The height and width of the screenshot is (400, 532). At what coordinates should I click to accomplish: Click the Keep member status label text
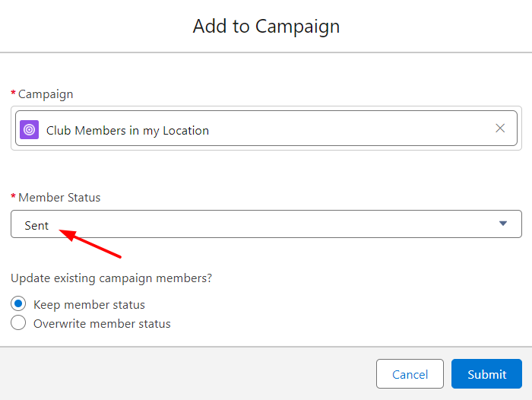pos(89,305)
